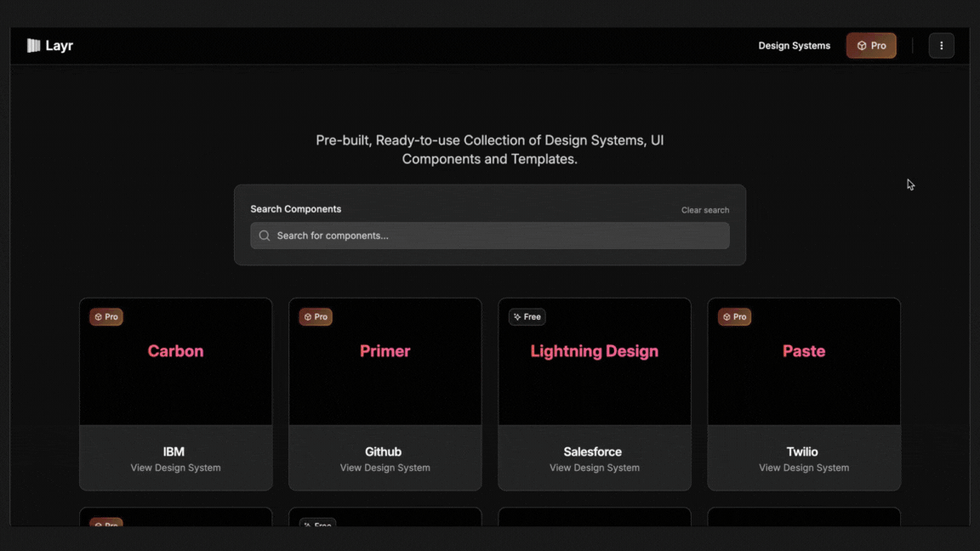
Task: Select the Salesforce card title
Action: click(592, 452)
